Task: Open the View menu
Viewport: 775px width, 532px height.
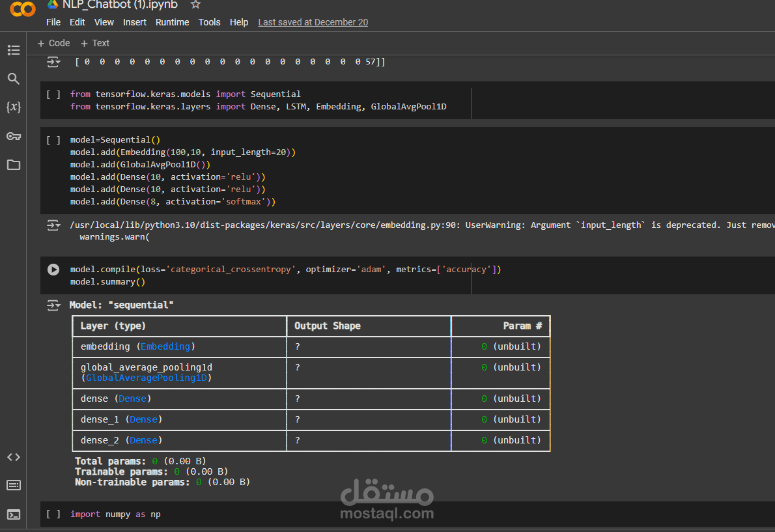Action: pos(104,22)
